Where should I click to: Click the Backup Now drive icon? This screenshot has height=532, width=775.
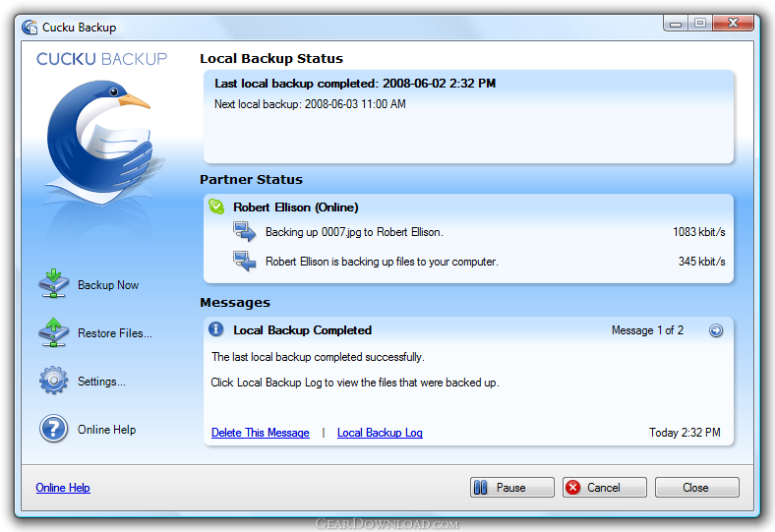click(x=53, y=284)
